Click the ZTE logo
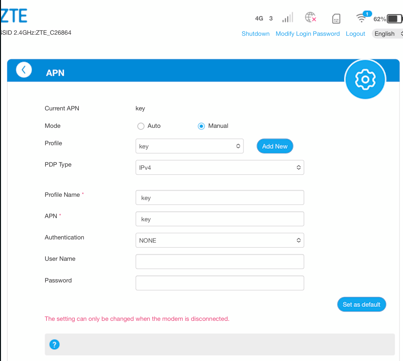This screenshot has width=403, height=361. click(x=13, y=16)
